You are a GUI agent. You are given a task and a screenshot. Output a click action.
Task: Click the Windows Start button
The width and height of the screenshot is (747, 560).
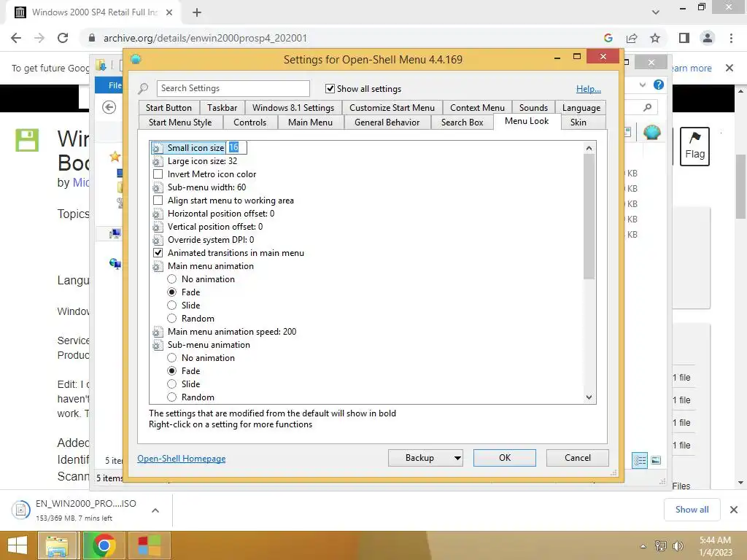click(18, 545)
